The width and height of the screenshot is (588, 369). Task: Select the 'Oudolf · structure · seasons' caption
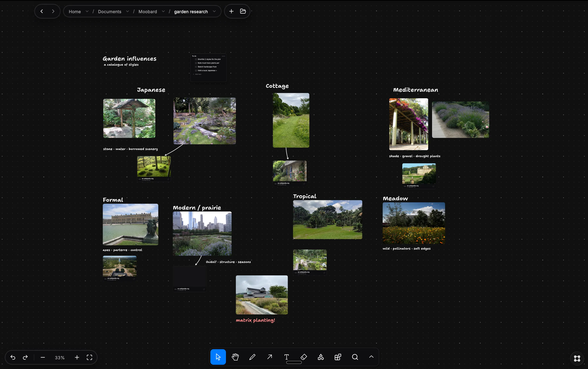[x=228, y=262]
